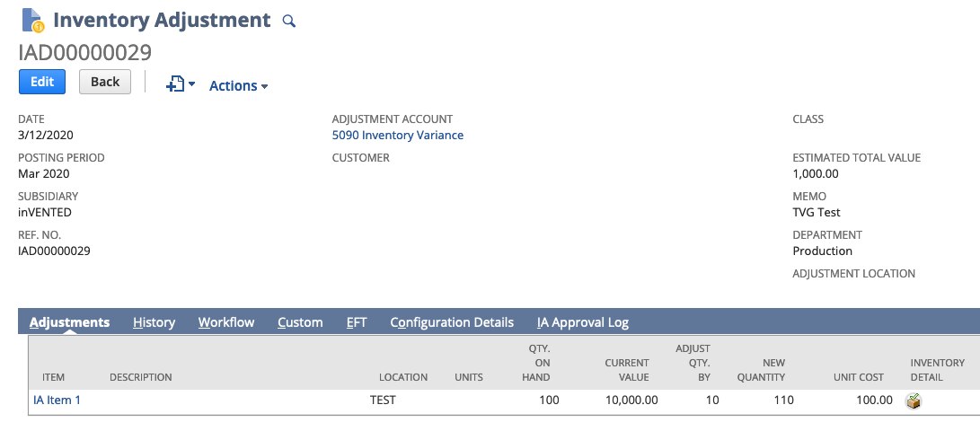Viewport: 980px width, 440px height.
Task: Select the Adjustments tab
Action: point(69,322)
